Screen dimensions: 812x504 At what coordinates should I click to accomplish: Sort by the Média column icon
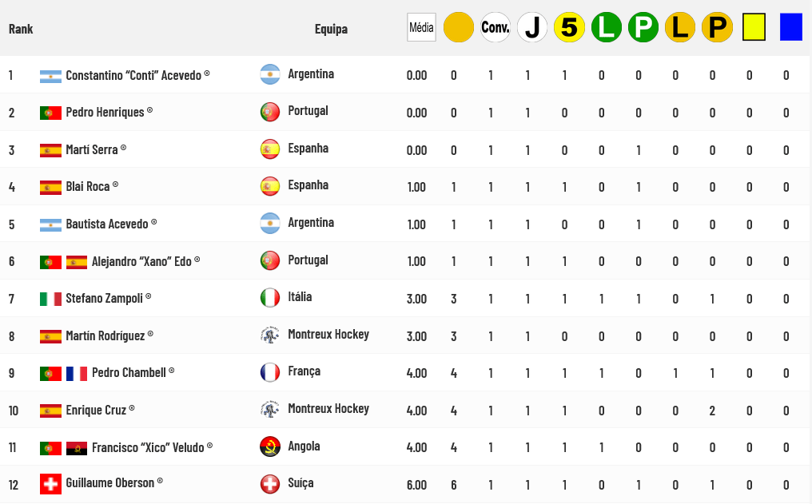[x=421, y=27]
